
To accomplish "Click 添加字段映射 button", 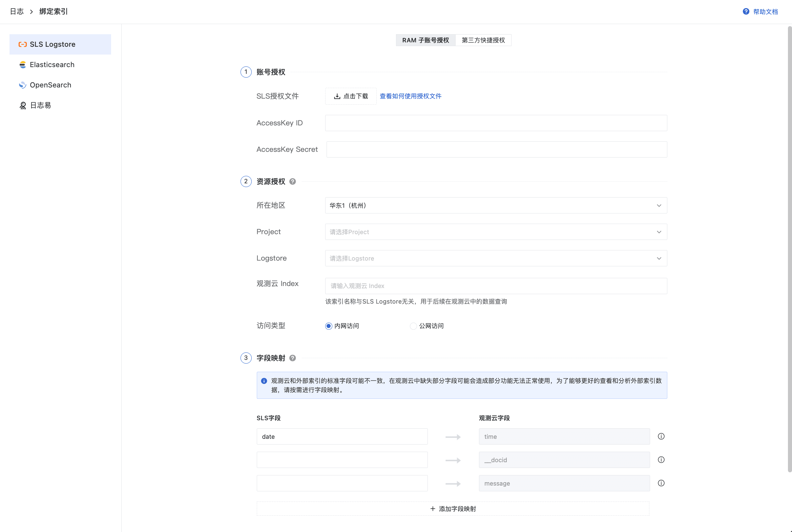I will [x=453, y=509].
